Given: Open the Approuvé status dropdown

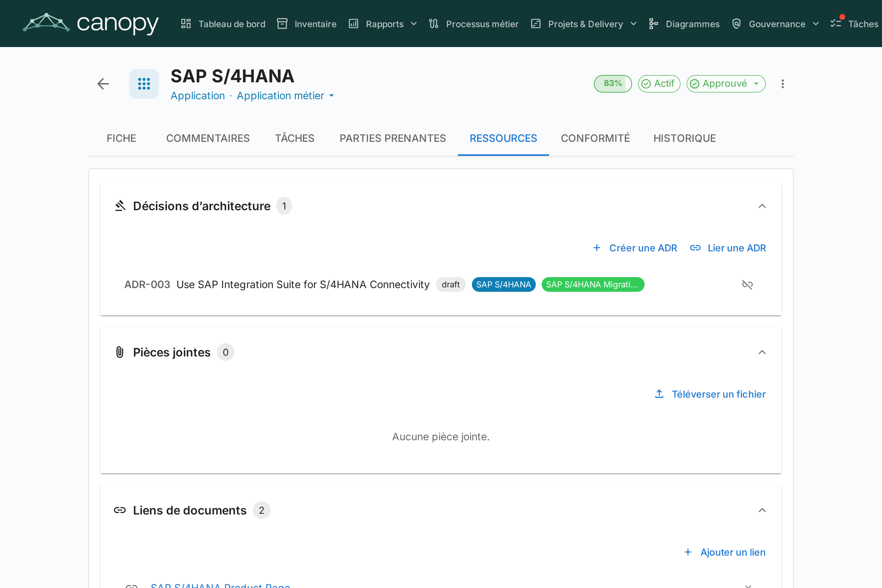Looking at the screenshot, I should point(725,84).
